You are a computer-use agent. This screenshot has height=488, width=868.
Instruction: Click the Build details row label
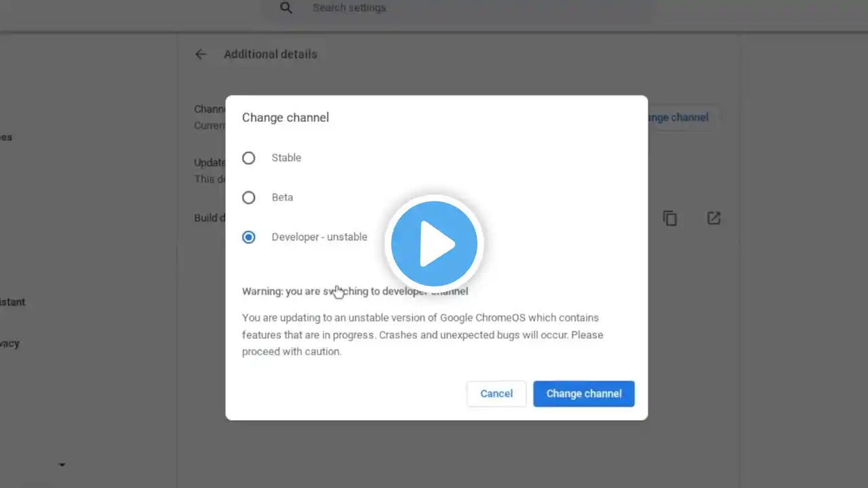(210, 218)
